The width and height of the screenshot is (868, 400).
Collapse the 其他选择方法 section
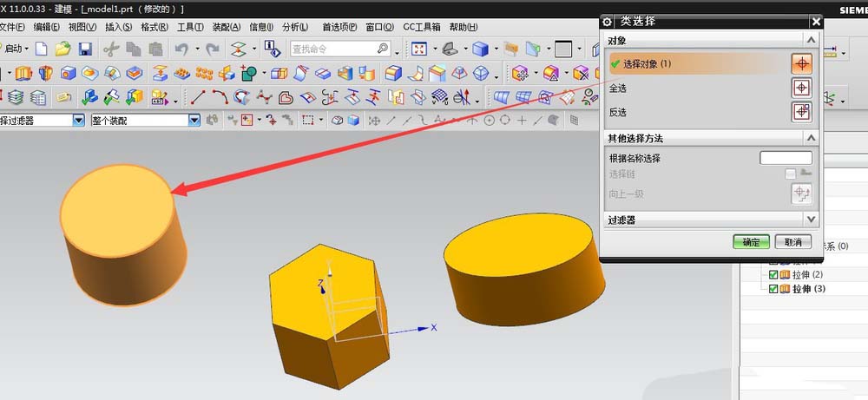[x=811, y=138]
